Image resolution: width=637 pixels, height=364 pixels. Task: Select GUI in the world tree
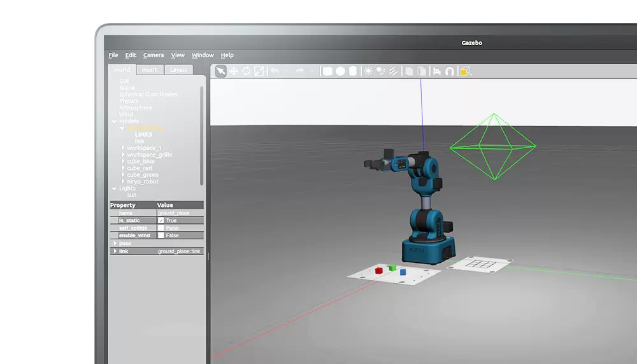pyautogui.click(x=124, y=81)
